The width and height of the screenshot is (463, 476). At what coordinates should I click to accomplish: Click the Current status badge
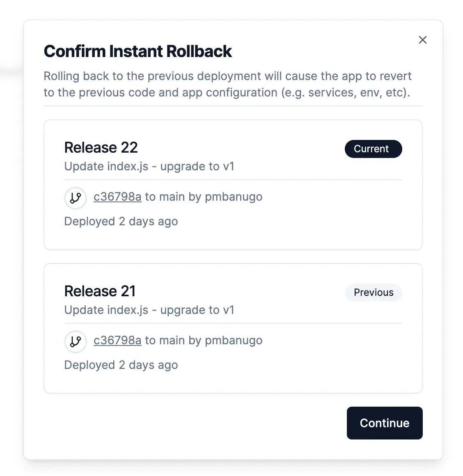373,149
